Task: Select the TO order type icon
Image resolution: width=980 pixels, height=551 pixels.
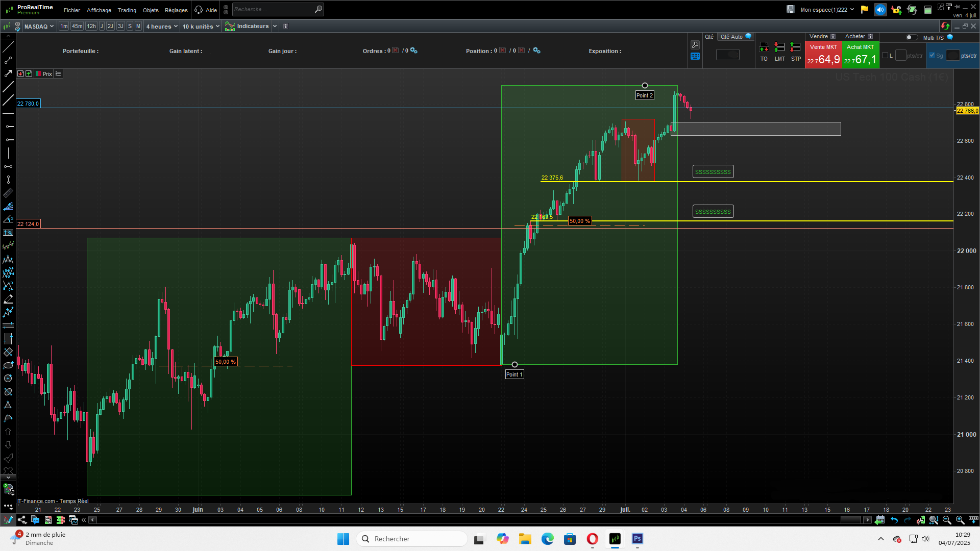Action: coord(764,47)
